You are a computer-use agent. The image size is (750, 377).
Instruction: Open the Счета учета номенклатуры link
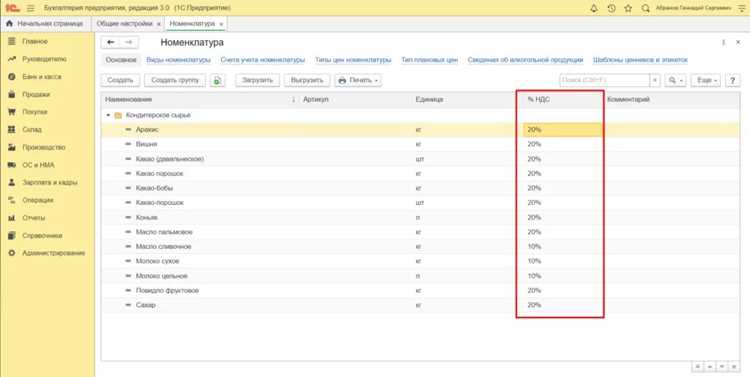(x=263, y=60)
